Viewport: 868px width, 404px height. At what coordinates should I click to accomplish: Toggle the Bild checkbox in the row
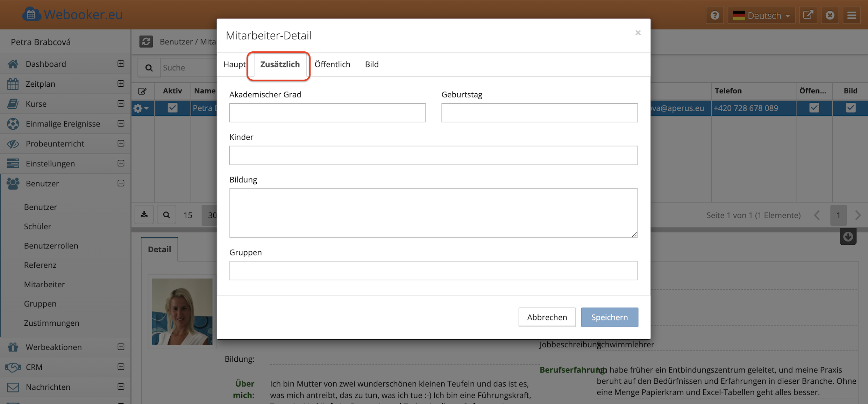[851, 108]
